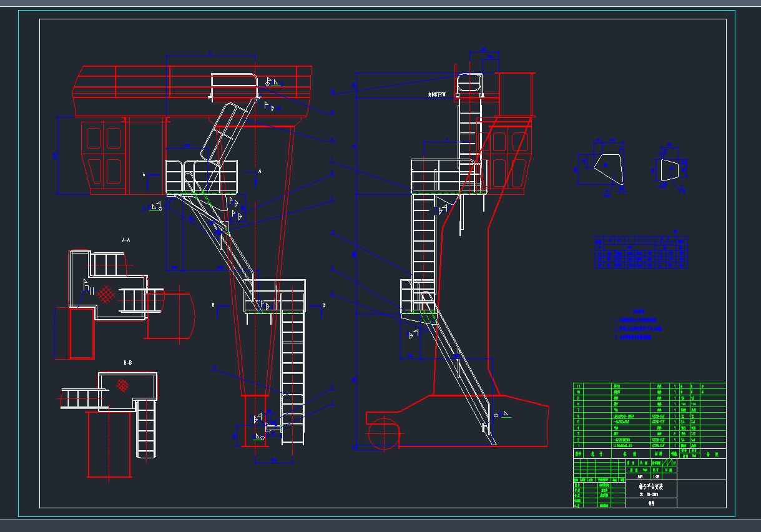This screenshot has height=532, width=761.
Task: Click the H1 column header in table
Action: (x=609, y=240)
